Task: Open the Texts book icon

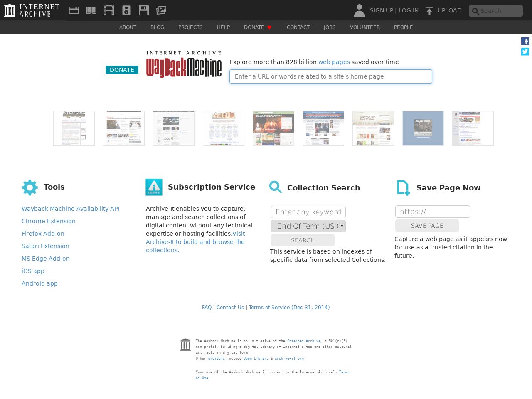Action: pyautogui.click(x=91, y=10)
